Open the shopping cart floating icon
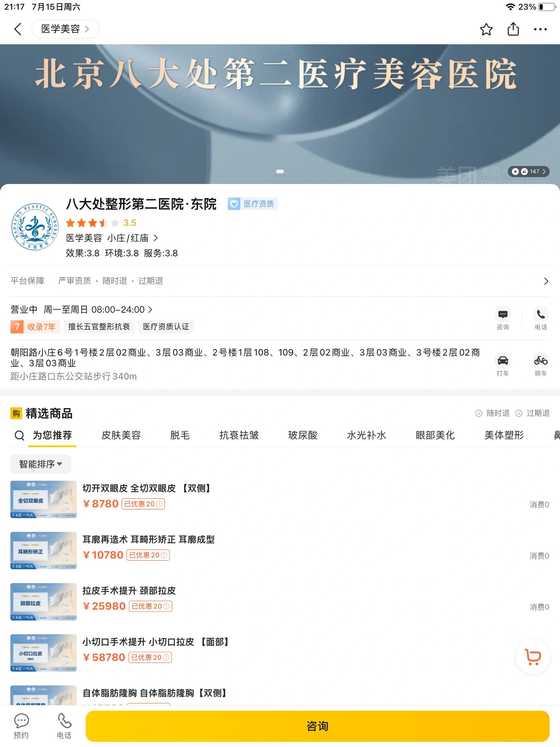 tap(533, 657)
